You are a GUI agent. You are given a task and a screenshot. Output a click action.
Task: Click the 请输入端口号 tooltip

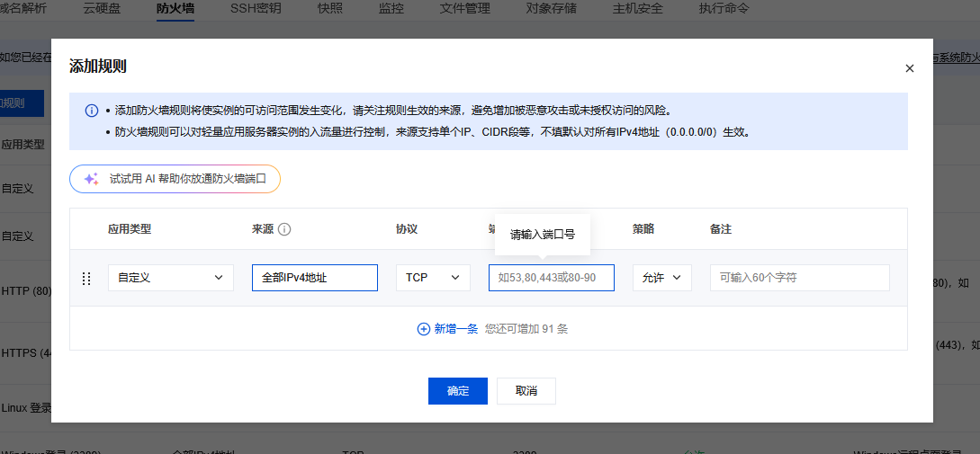(543, 235)
